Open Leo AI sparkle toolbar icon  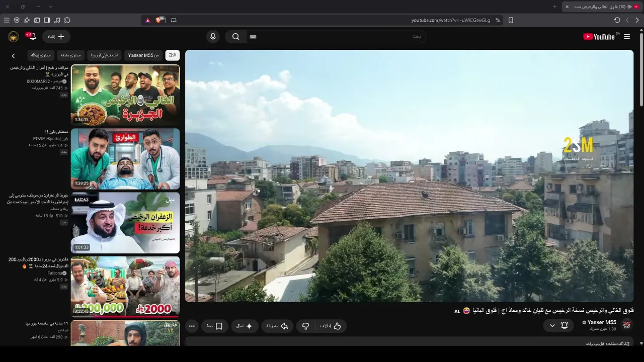click(x=27, y=20)
